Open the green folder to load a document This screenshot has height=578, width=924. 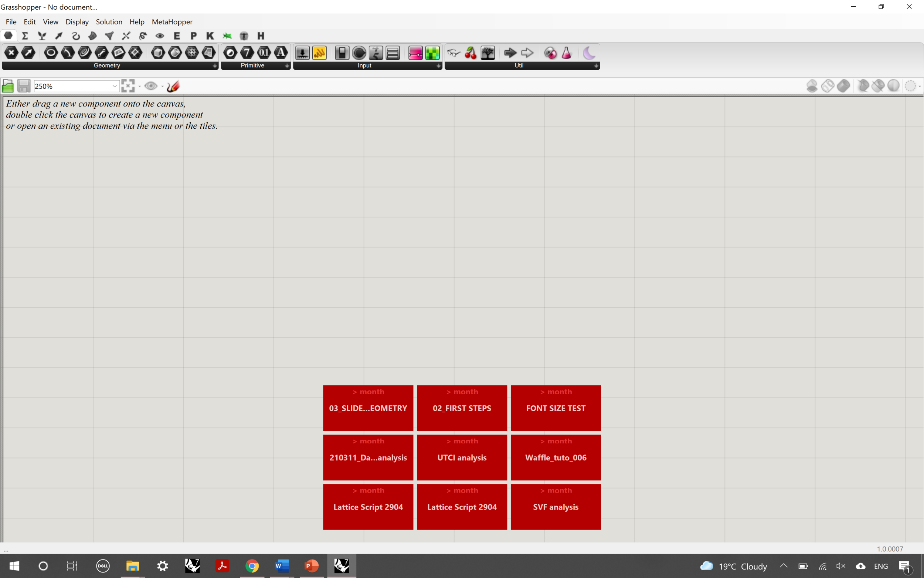pyautogui.click(x=8, y=86)
